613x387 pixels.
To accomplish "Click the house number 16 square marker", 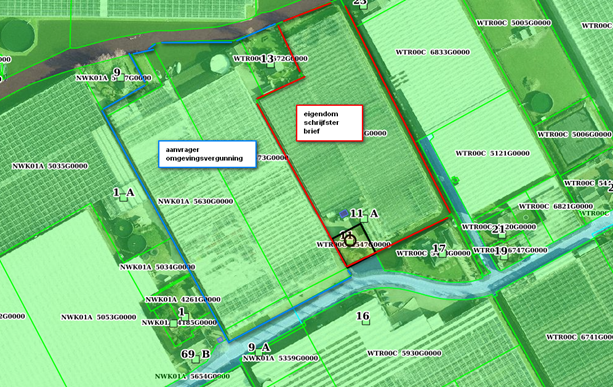I will (366, 322).
